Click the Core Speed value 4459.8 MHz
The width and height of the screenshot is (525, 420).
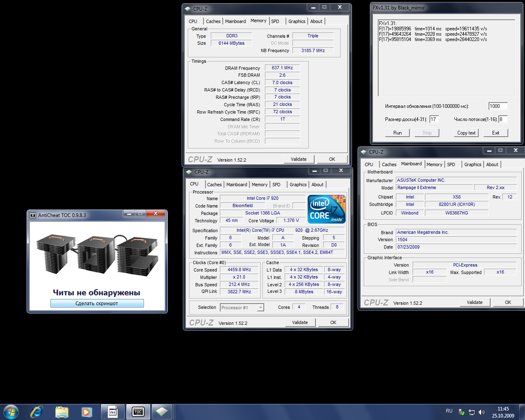[x=240, y=270]
